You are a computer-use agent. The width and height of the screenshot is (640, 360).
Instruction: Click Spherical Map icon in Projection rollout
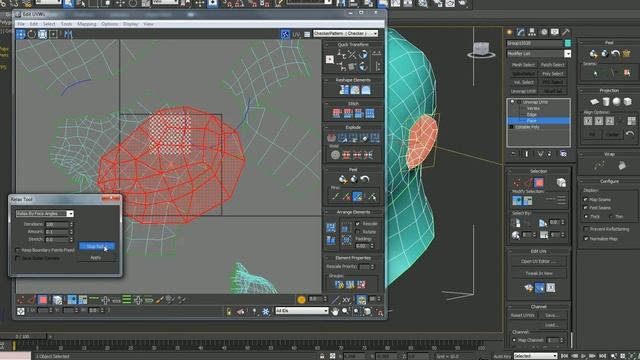[x=616, y=101]
